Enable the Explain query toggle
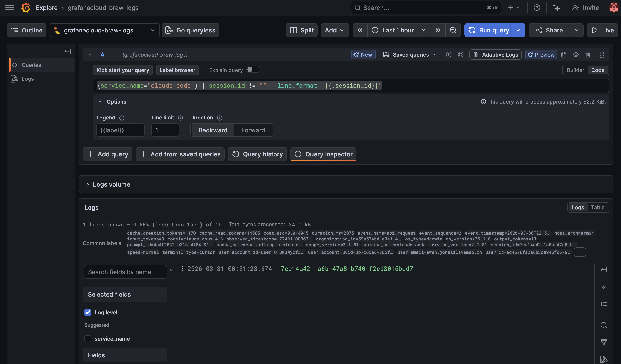The image size is (621, 364). coord(253,70)
